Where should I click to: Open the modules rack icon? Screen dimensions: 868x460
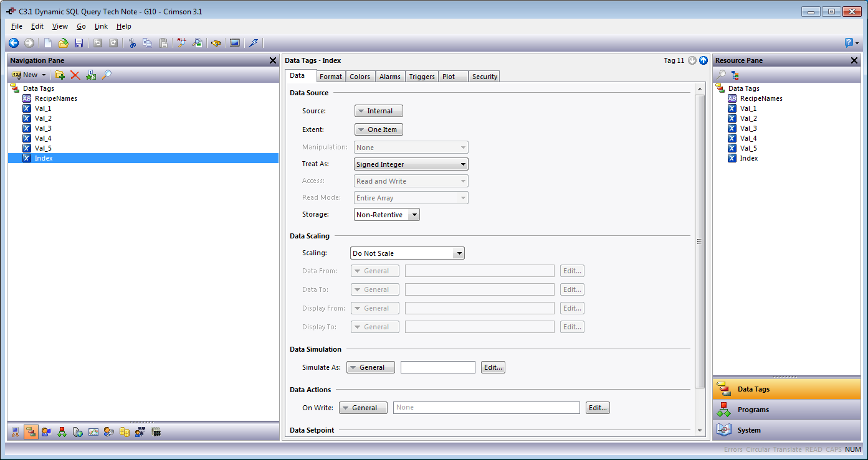coord(156,431)
